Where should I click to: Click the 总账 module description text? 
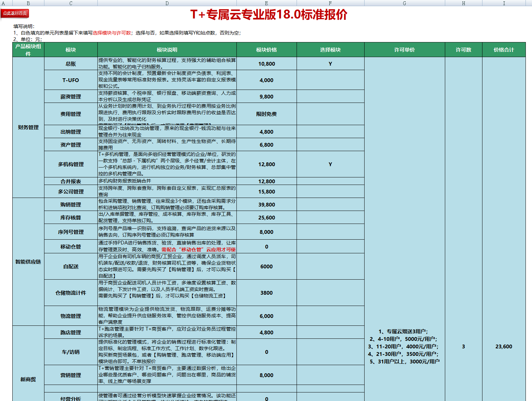(167, 64)
